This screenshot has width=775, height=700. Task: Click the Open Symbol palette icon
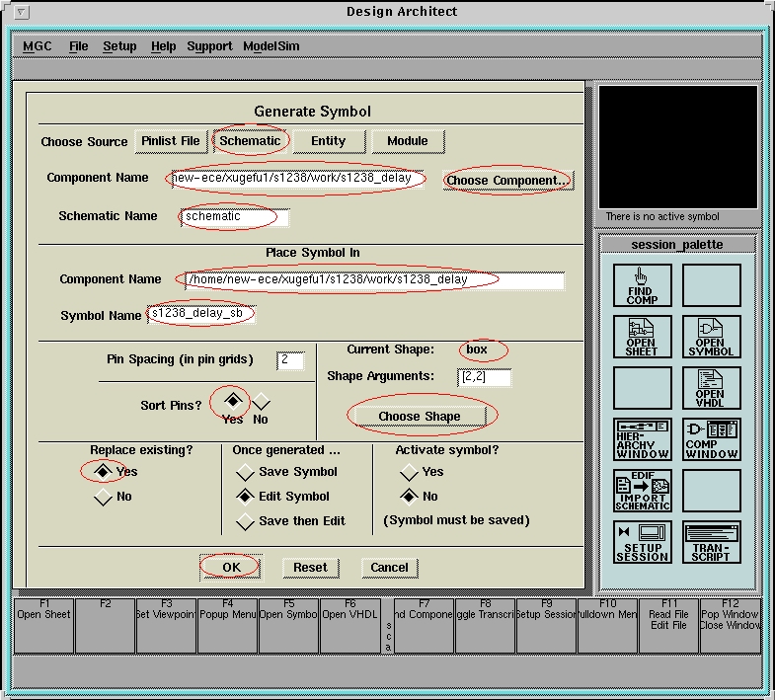711,337
